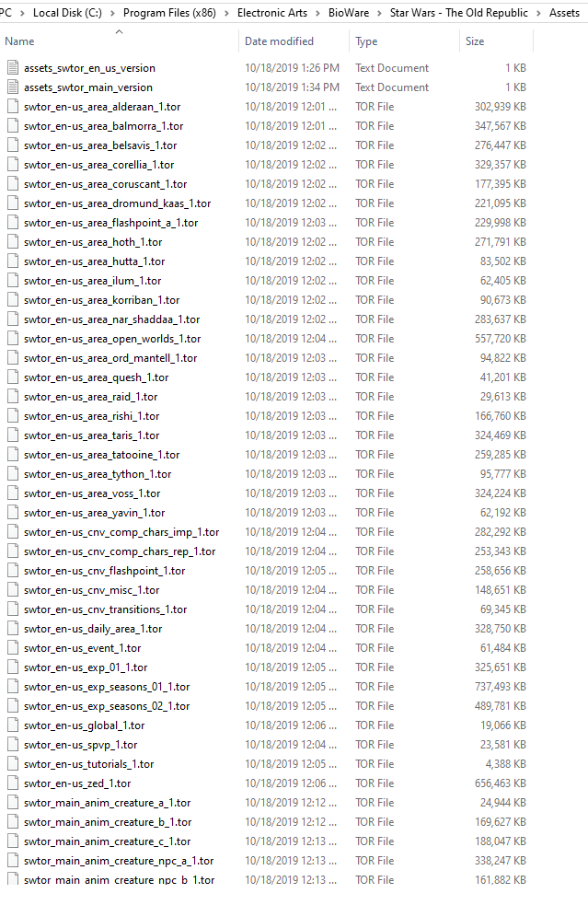Click the Assets breadcrumb segment
This screenshot has width=588, height=905.
point(564,13)
